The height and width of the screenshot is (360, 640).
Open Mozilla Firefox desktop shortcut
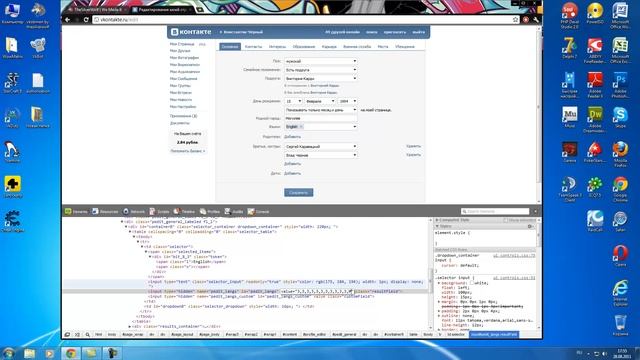click(620, 155)
